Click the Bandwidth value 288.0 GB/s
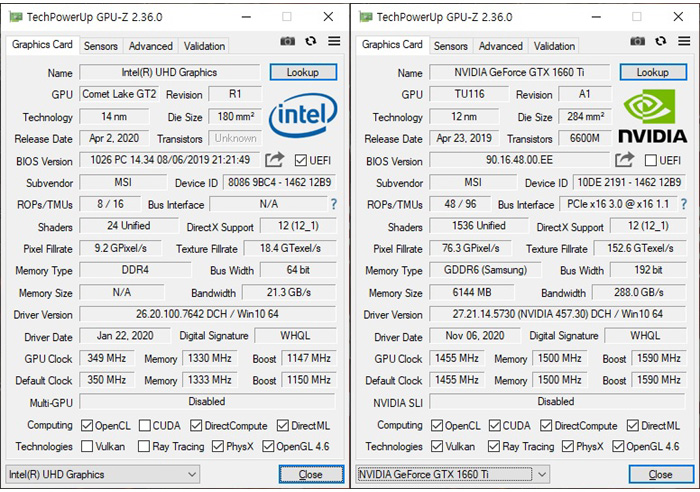The image size is (700, 492). [639, 292]
